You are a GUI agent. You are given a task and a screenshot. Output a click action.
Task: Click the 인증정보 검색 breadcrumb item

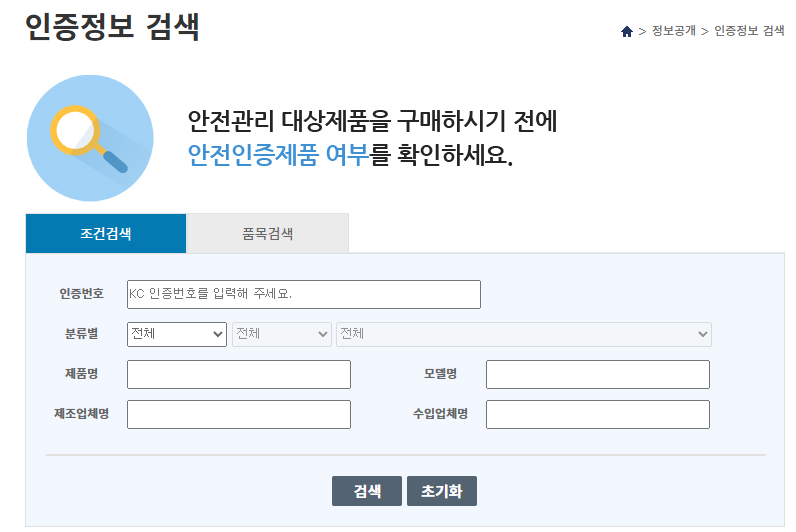pyautogui.click(x=749, y=31)
